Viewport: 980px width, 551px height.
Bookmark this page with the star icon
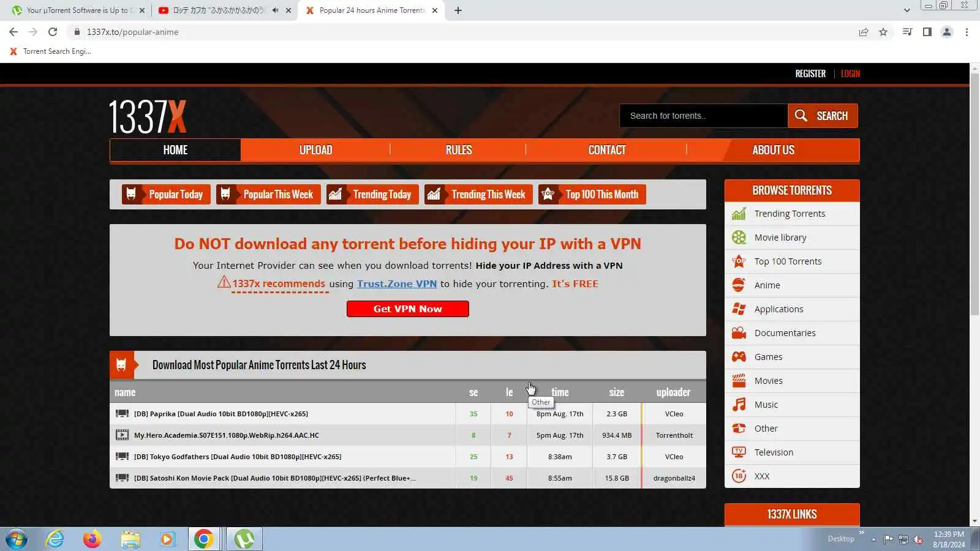coord(883,32)
